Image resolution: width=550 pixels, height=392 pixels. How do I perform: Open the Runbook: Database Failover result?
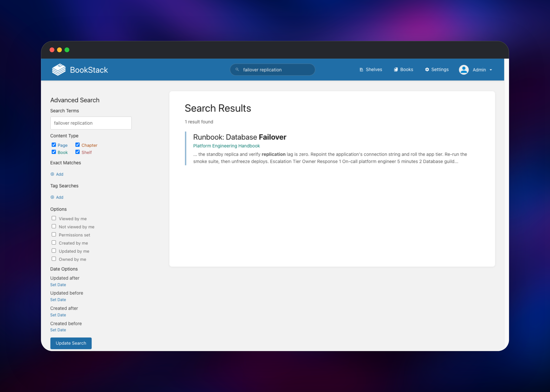[240, 137]
